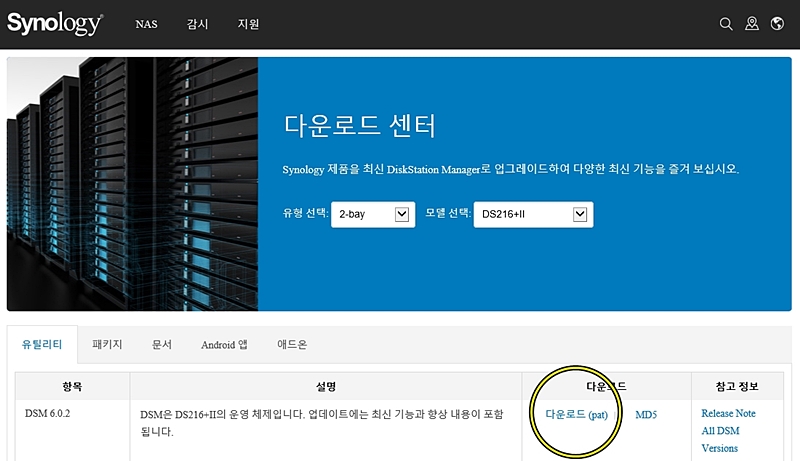The height and width of the screenshot is (461, 800).
Task: Click the server rack banner image
Action: click(x=132, y=184)
